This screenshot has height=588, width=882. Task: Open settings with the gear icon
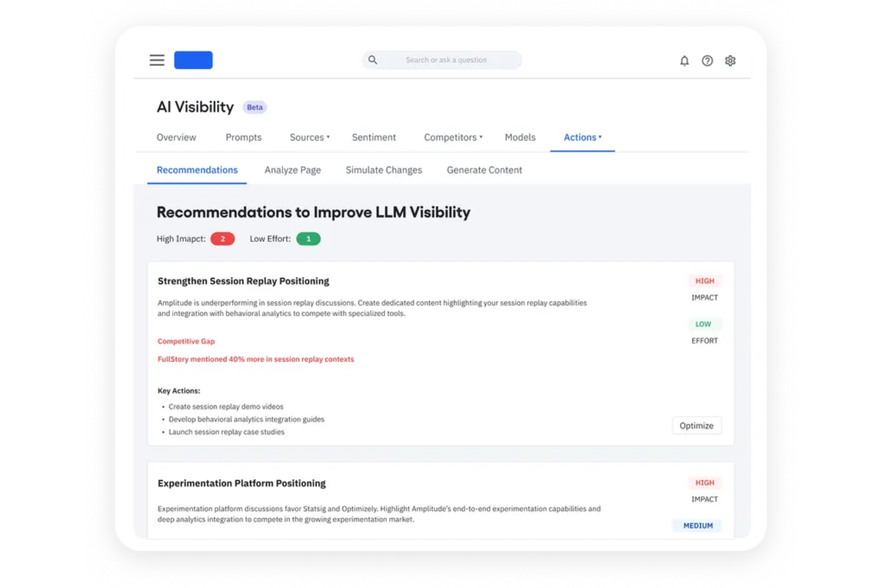[x=729, y=60]
